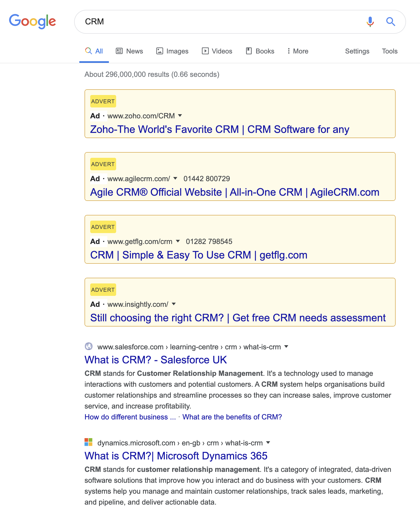Click the ADVERT label on Zoho ad
The image size is (420, 516).
(103, 101)
